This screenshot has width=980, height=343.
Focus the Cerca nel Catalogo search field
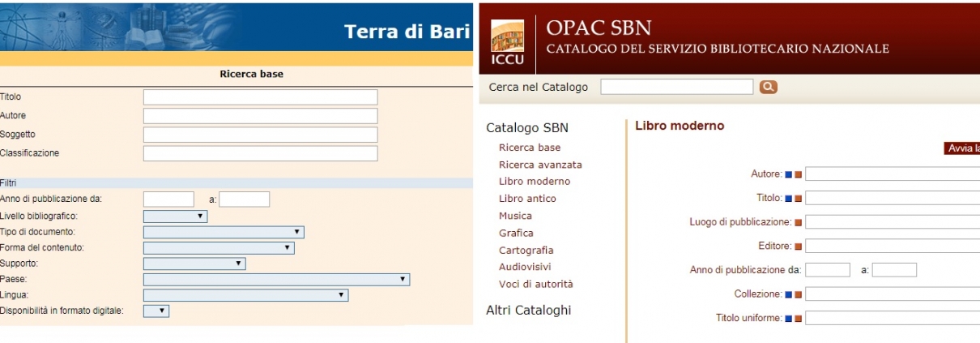click(x=677, y=87)
